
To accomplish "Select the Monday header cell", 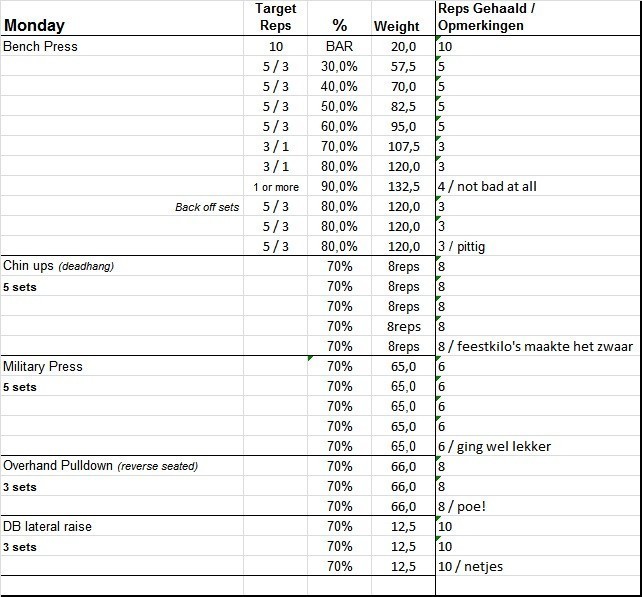I will pyautogui.click(x=34, y=26).
